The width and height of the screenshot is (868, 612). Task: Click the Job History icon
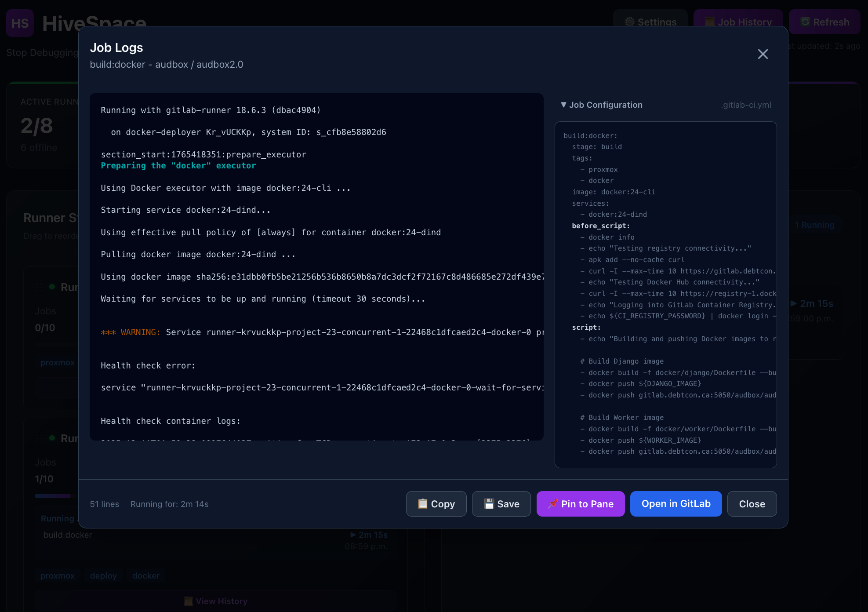(x=709, y=22)
